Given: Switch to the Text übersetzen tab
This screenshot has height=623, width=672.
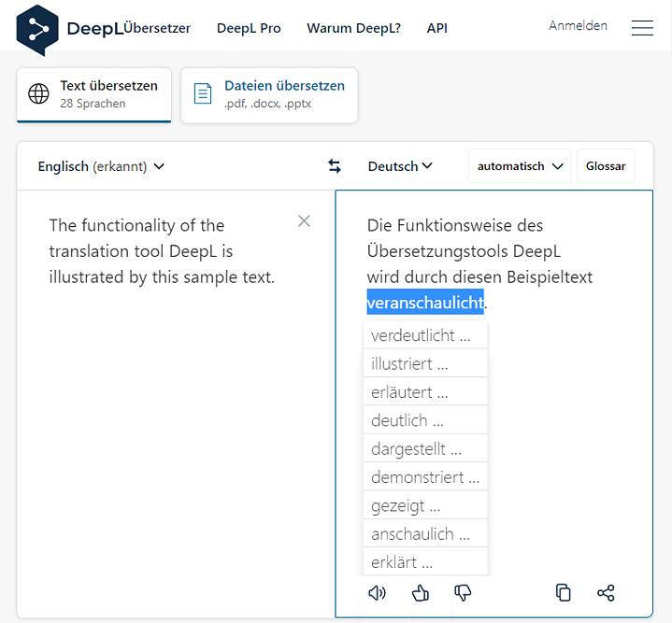Looking at the screenshot, I should coord(93,94).
